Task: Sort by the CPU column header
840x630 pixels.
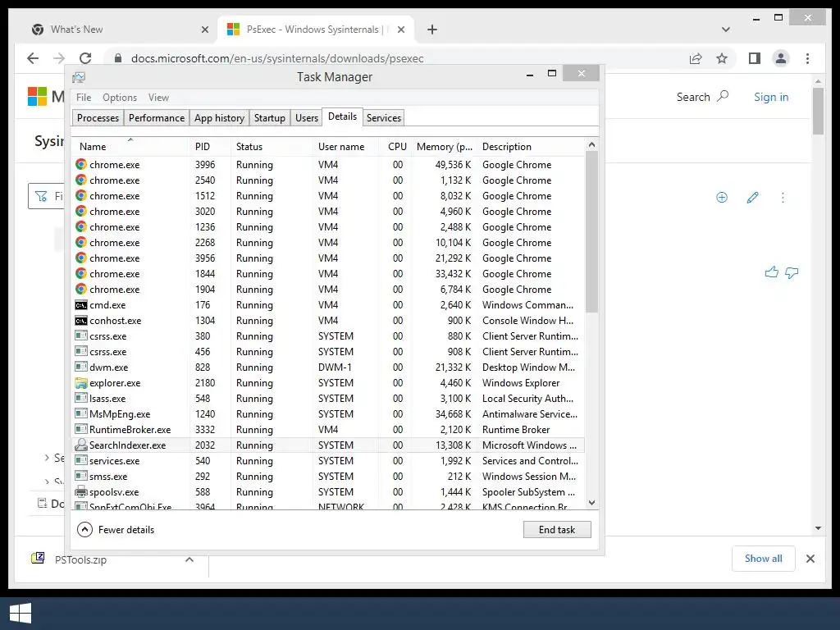Action: point(397,147)
